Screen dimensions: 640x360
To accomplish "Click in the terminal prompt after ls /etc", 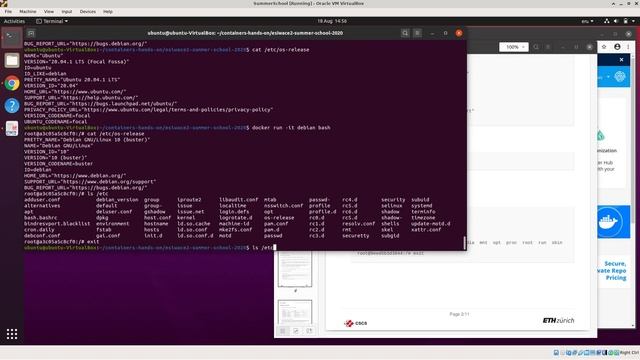I will pos(275,247).
